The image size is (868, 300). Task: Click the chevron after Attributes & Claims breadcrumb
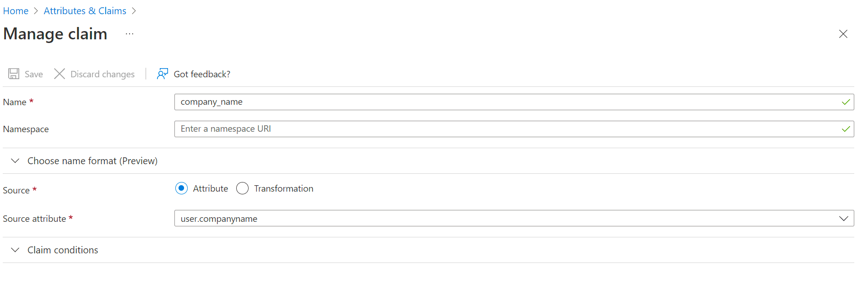click(134, 11)
